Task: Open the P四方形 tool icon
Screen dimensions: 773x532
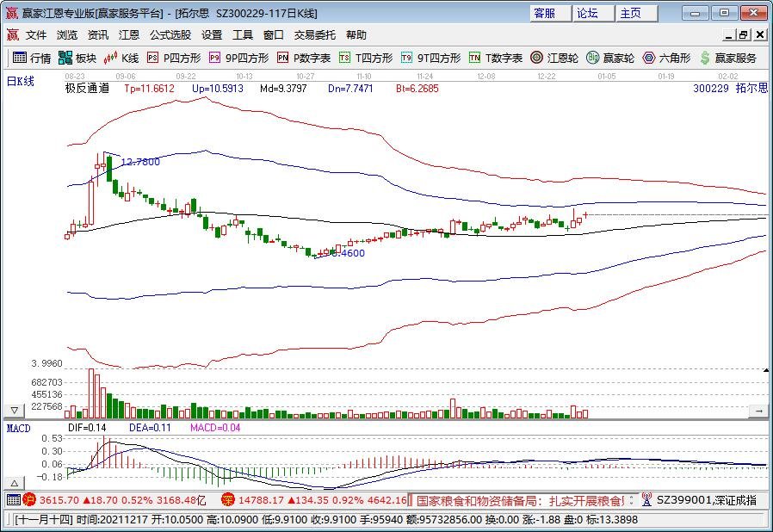Action: 153,58
